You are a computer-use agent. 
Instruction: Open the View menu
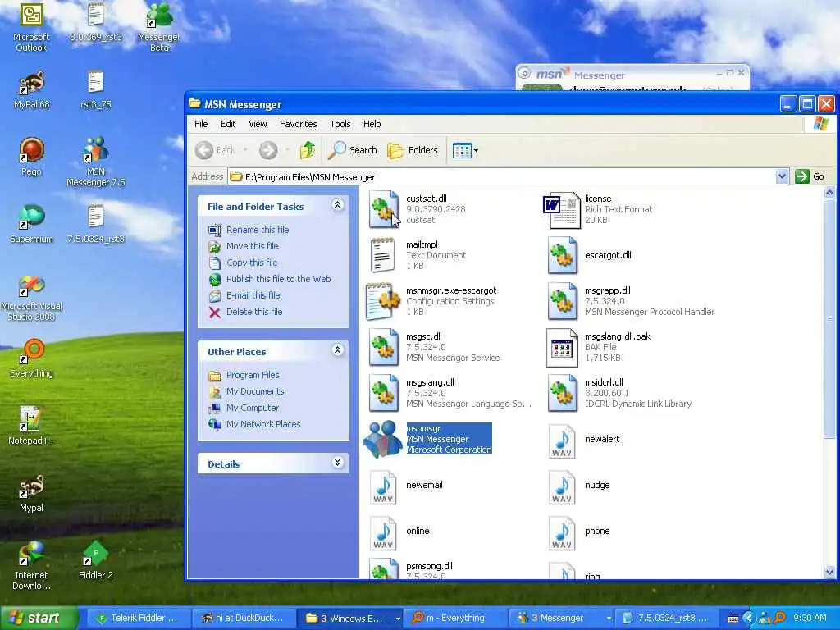pos(258,124)
